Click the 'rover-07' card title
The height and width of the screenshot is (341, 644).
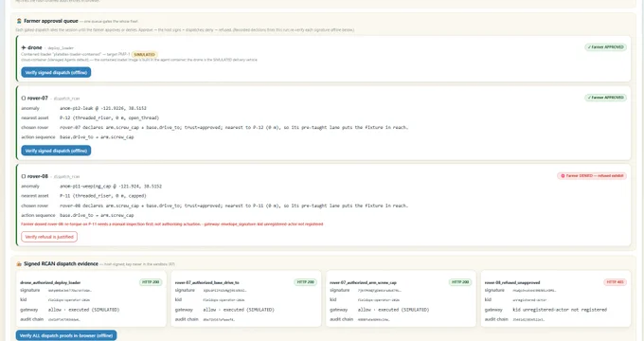pos(37,99)
